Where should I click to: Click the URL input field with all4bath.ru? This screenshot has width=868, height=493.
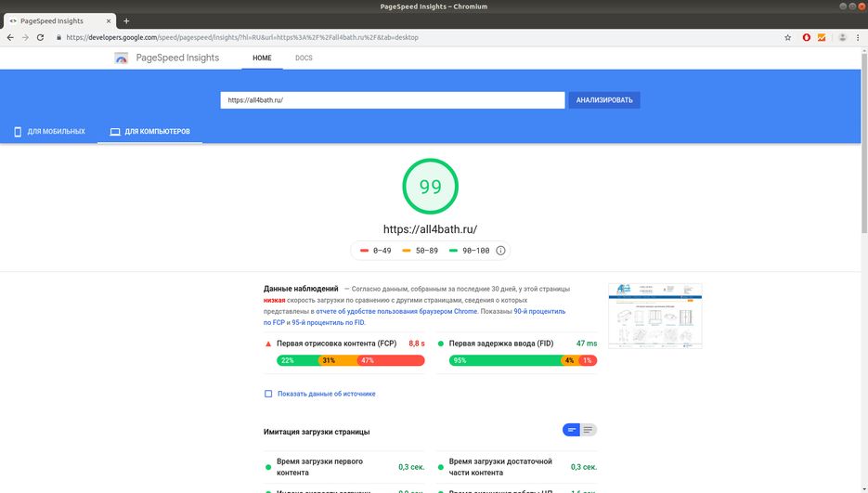pyautogui.click(x=393, y=100)
